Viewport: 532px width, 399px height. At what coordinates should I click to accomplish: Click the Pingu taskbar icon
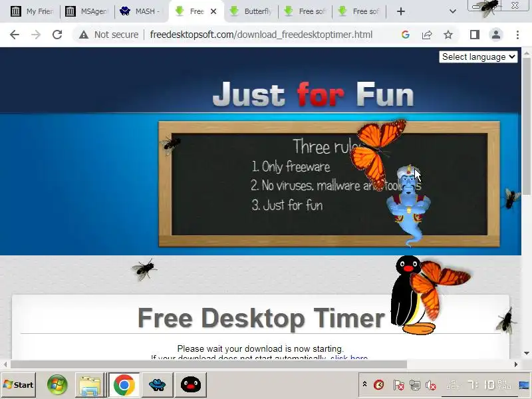(191, 385)
